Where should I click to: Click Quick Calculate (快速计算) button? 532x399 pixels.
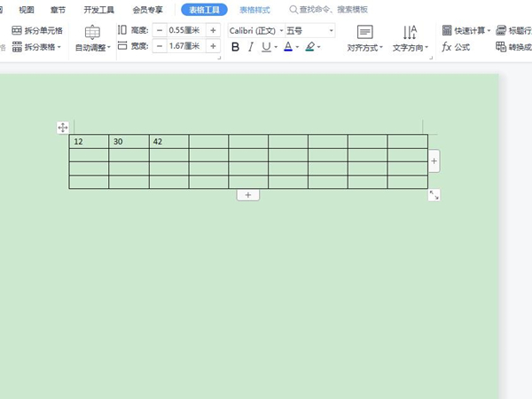click(x=469, y=30)
